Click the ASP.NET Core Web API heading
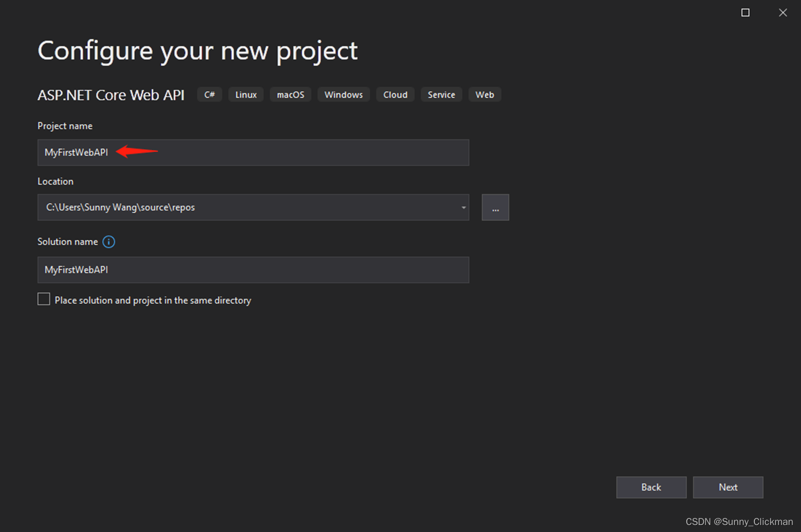 [x=111, y=95]
